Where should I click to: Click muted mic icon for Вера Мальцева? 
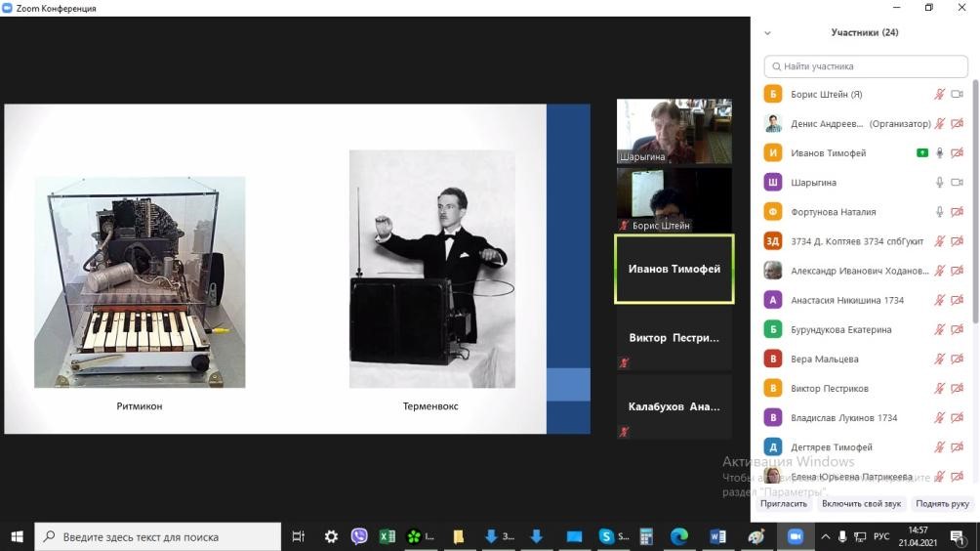[x=939, y=359]
